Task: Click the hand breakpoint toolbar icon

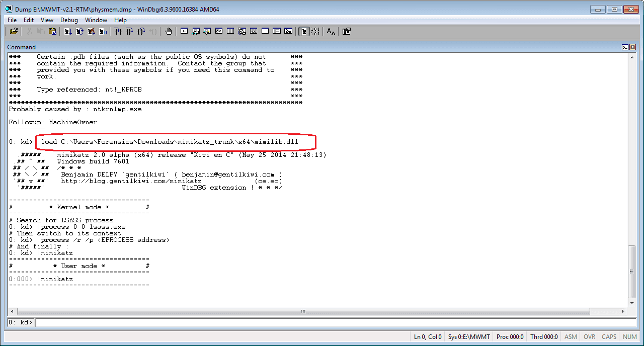Action: [x=168, y=31]
